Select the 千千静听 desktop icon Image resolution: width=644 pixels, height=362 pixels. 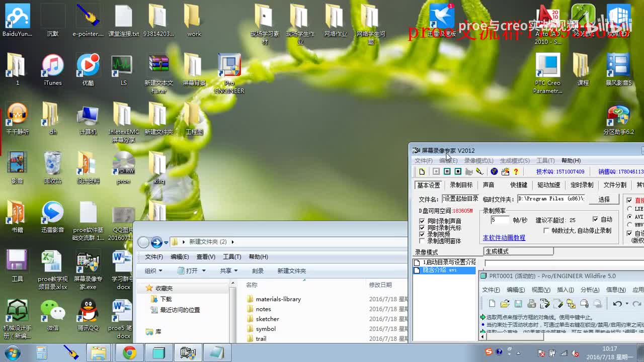[18, 120]
